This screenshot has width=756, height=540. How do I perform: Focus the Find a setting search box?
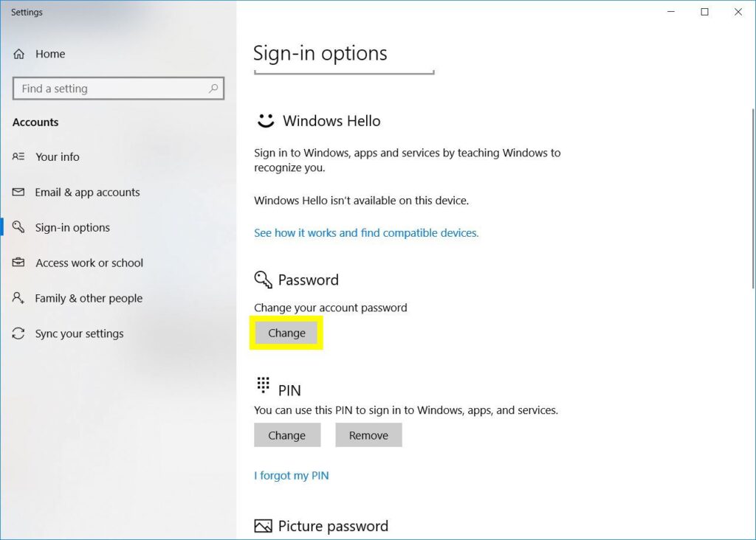(x=111, y=89)
